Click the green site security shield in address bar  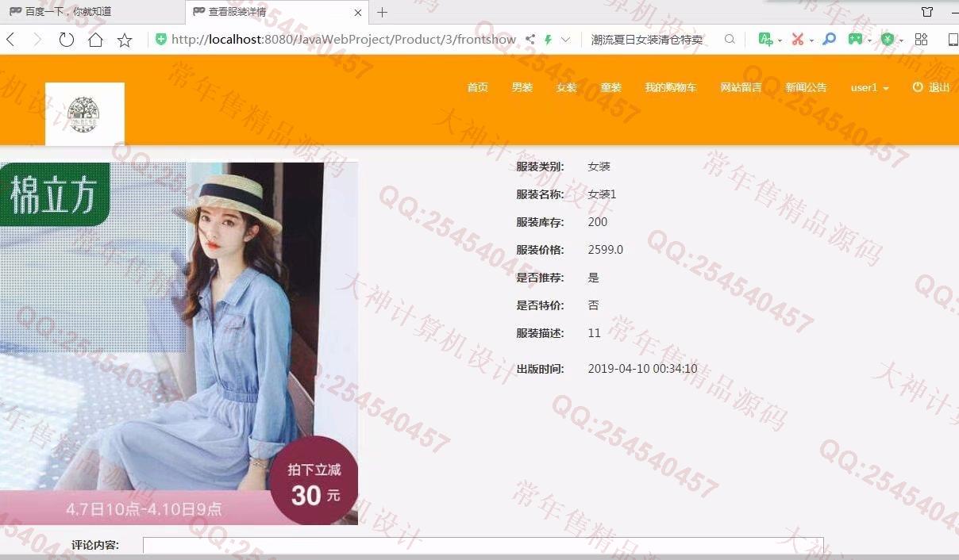[161, 40]
